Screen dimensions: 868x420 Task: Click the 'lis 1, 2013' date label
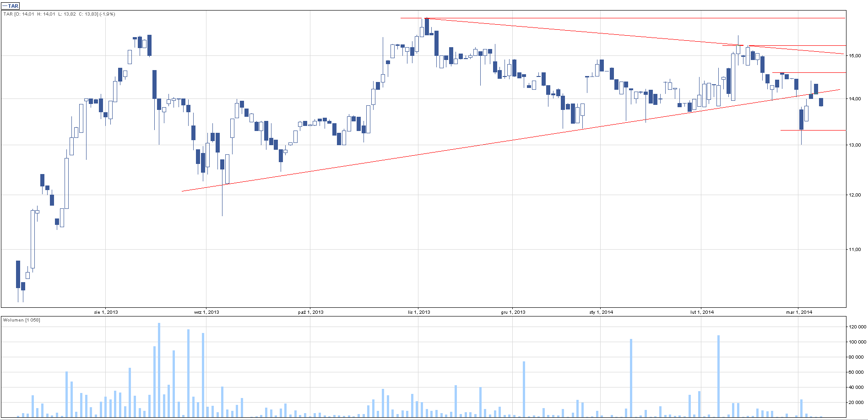tap(419, 312)
